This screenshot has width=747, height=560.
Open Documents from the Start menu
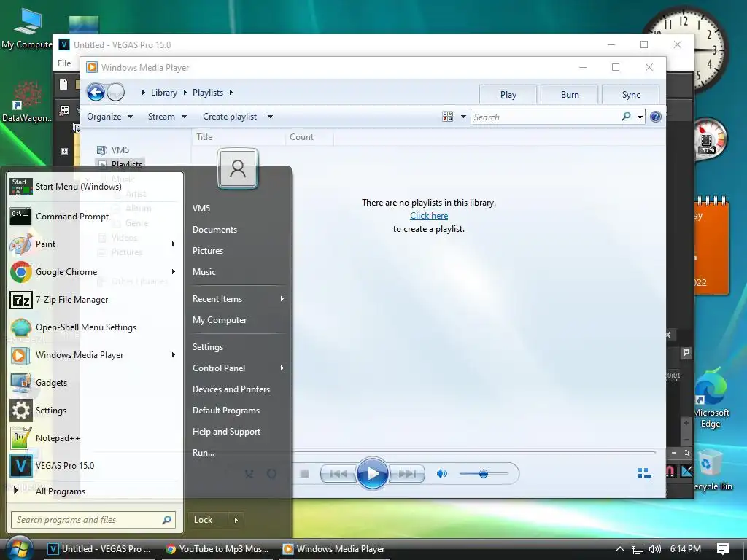[x=214, y=230]
